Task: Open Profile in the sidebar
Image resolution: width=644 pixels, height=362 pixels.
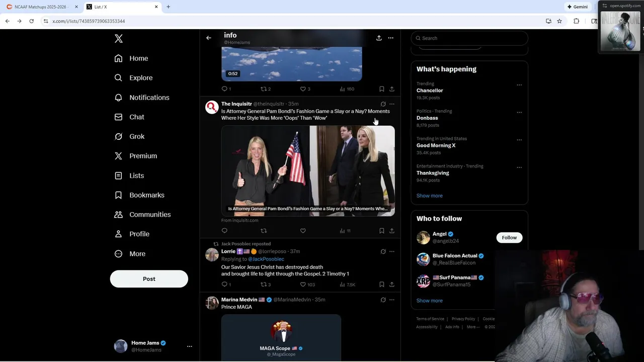Action: tap(132, 234)
